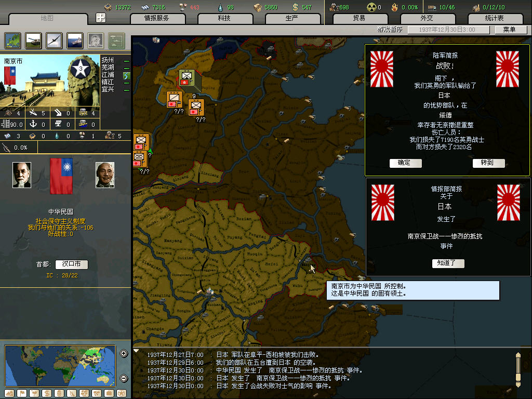Zoom in with the minimap plus button
Viewport: 532px width, 399px height.
[124, 353]
